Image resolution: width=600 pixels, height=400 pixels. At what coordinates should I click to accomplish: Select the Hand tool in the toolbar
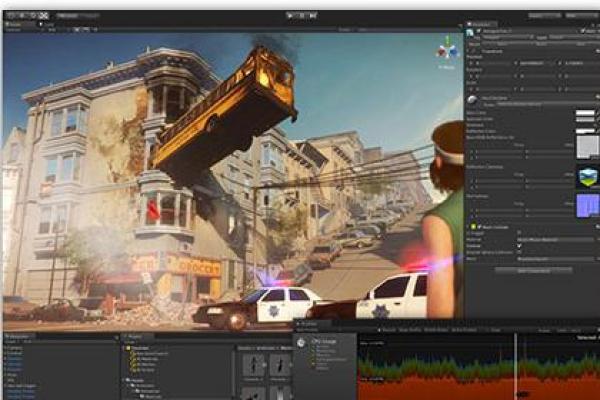10,16
